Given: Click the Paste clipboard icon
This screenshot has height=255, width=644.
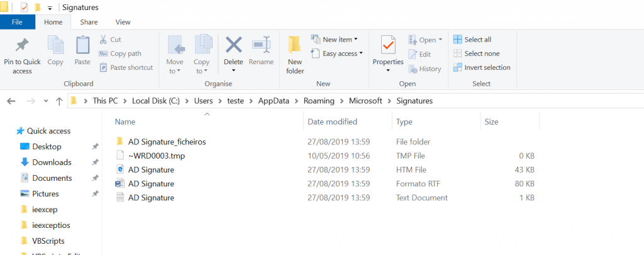Looking at the screenshot, I should click(82, 45).
